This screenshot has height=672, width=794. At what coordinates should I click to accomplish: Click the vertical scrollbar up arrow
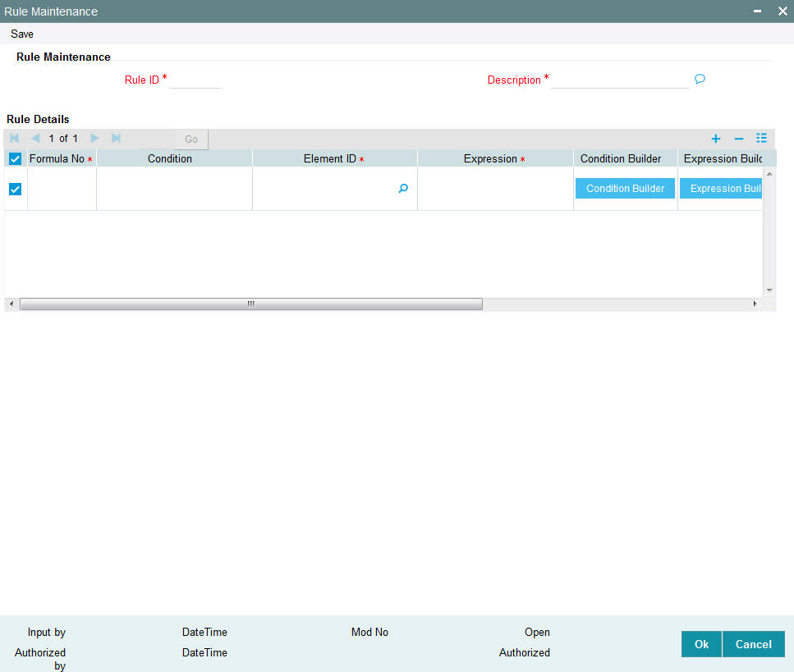pyautogui.click(x=769, y=174)
